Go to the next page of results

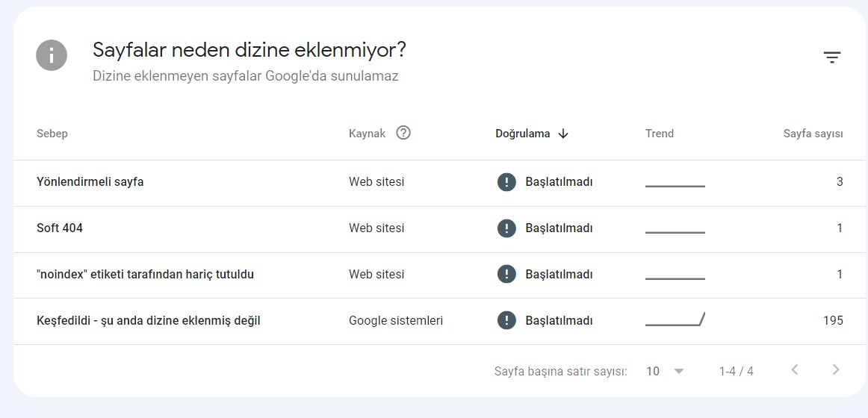(x=836, y=370)
